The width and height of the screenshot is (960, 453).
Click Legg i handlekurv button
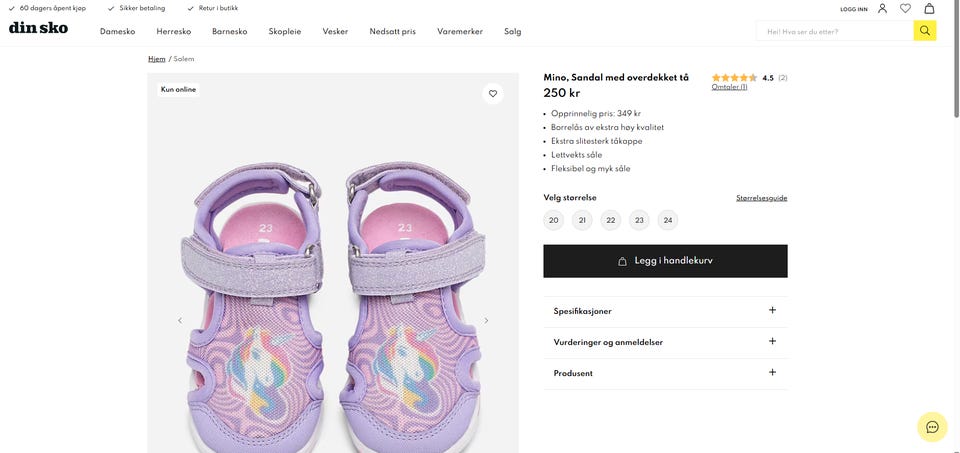666,261
